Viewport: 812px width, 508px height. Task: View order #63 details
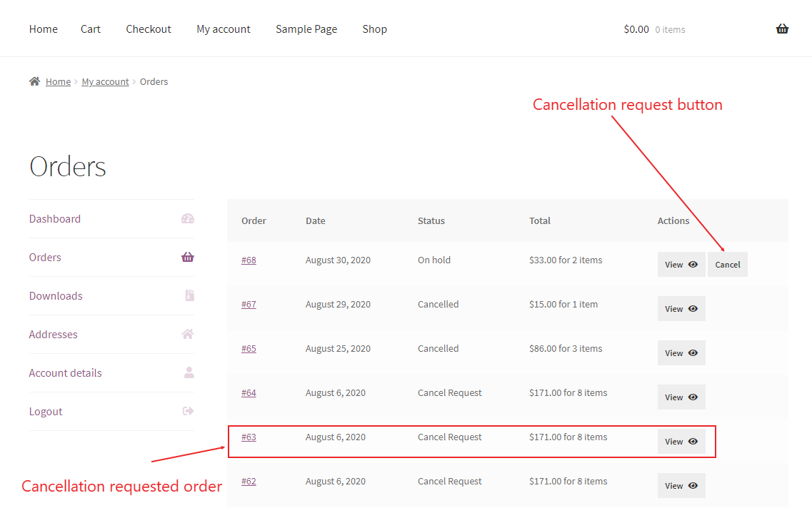(x=681, y=441)
